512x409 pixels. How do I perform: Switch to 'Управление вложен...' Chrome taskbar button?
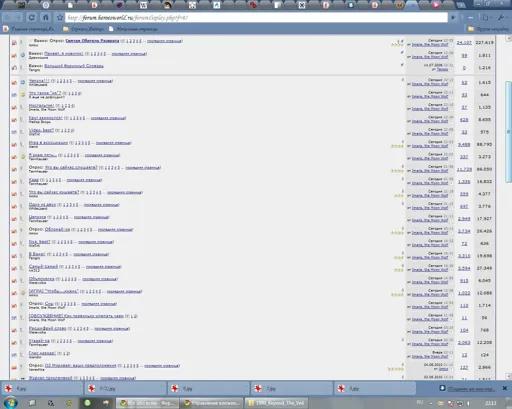point(212,403)
